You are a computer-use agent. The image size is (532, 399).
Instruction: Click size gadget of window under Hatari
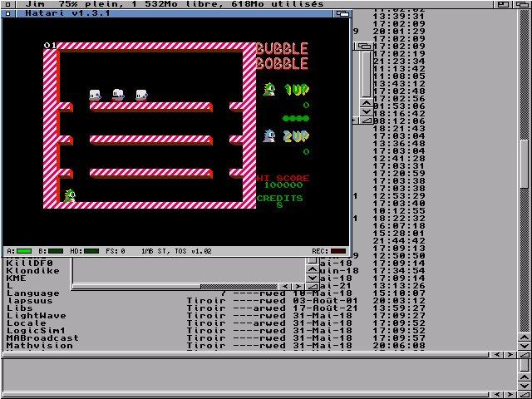click(313, 287)
